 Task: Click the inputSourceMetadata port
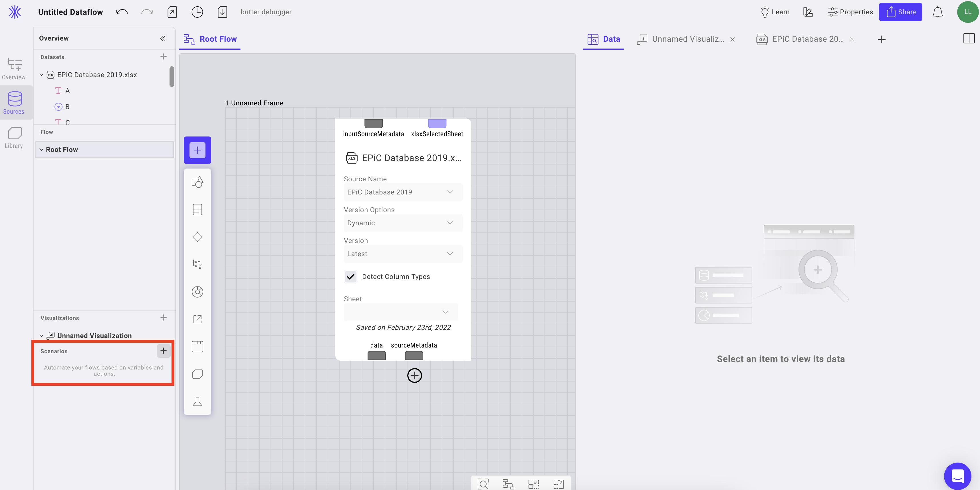pyautogui.click(x=374, y=123)
